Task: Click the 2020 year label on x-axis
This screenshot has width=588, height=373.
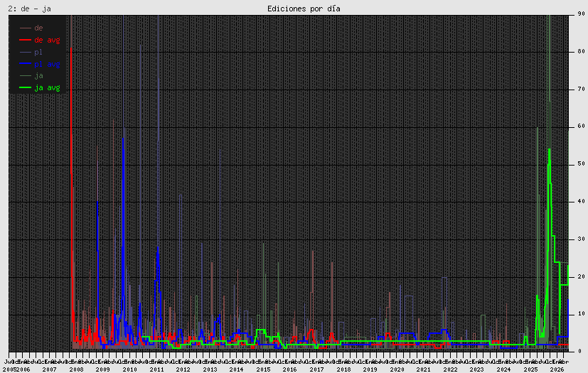Action: coord(397,369)
